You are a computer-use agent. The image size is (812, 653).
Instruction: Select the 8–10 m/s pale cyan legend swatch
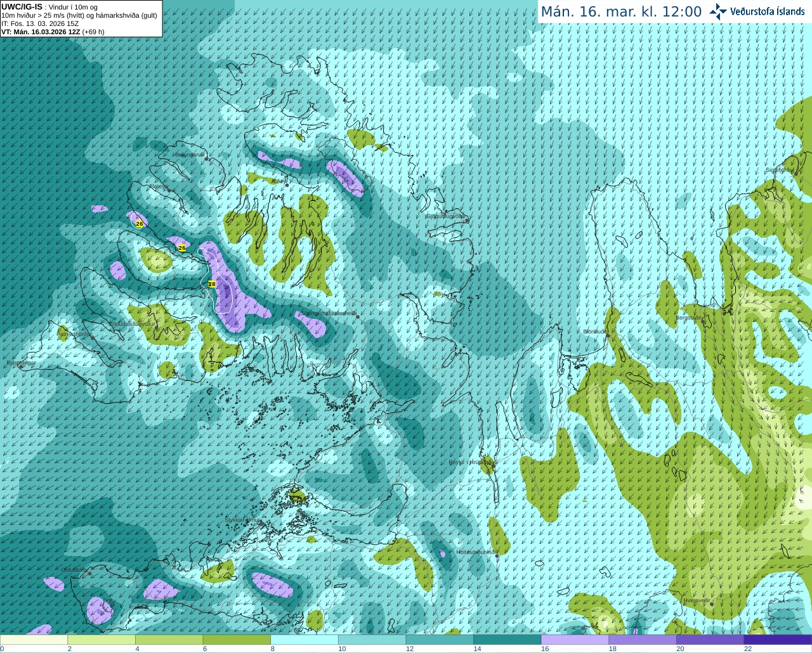point(304,640)
